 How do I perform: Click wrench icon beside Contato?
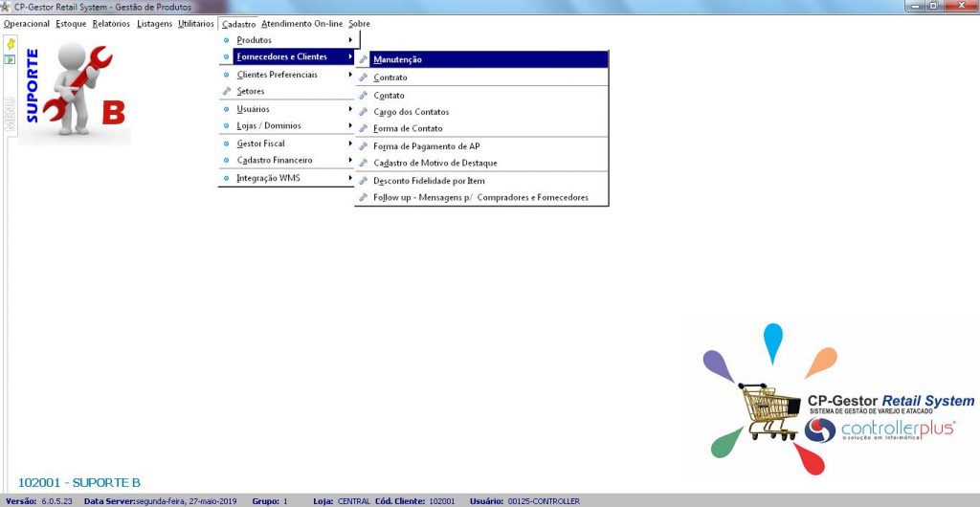click(x=363, y=96)
